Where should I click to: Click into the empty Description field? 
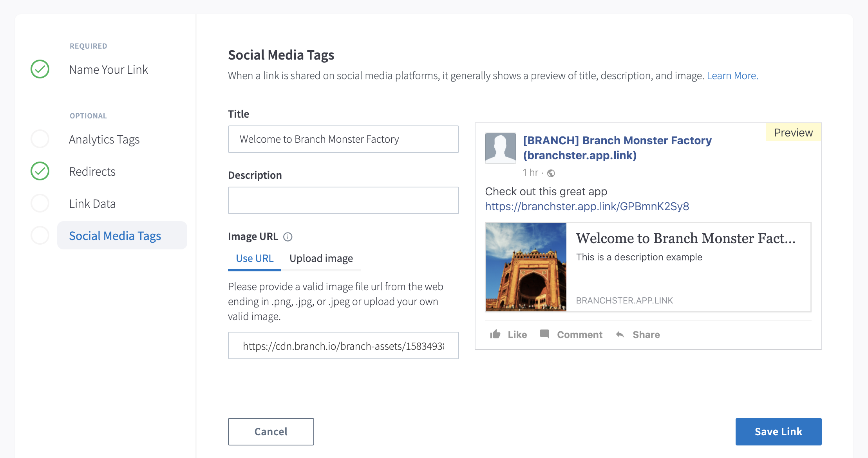click(343, 200)
